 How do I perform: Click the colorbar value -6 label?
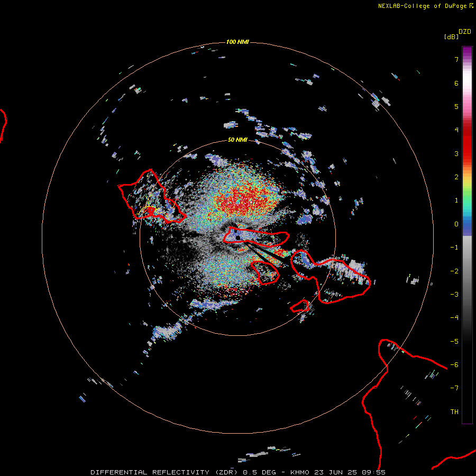[454, 365]
